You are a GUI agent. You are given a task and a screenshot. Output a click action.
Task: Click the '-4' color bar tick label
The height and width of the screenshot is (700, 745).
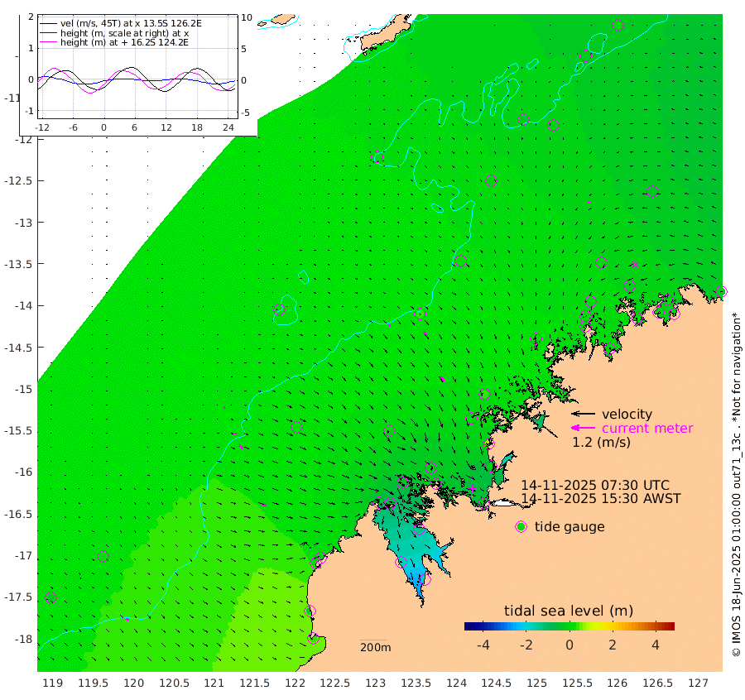point(483,645)
